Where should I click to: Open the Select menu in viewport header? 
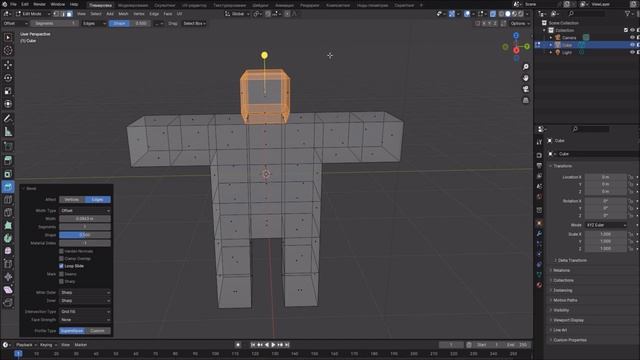click(96, 14)
